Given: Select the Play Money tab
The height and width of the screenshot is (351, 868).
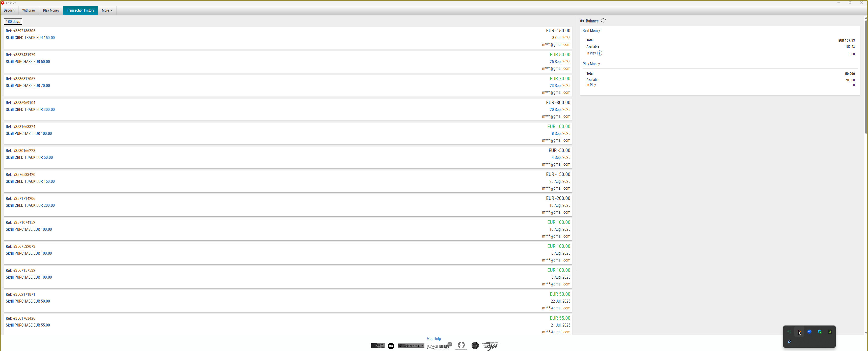Looking at the screenshot, I should (x=51, y=10).
